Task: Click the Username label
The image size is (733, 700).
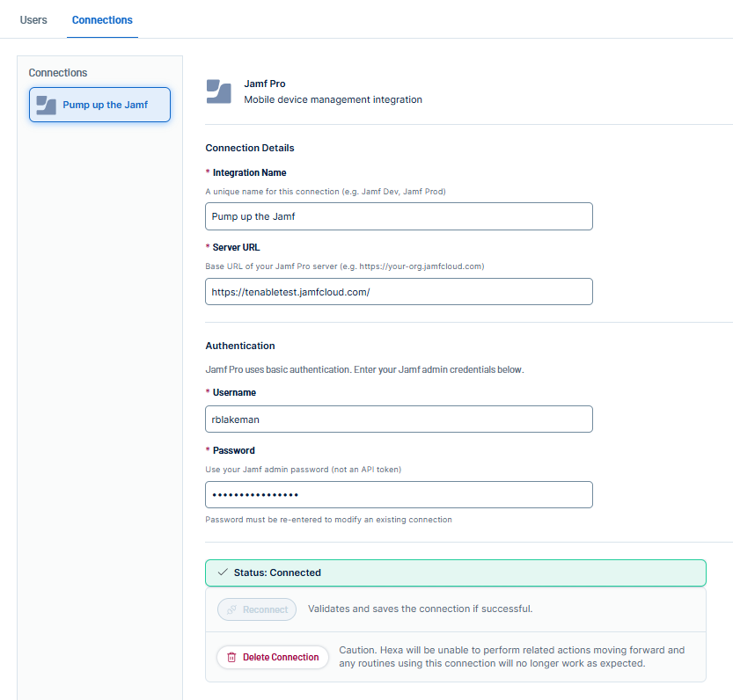Action: tap(234, 392)
